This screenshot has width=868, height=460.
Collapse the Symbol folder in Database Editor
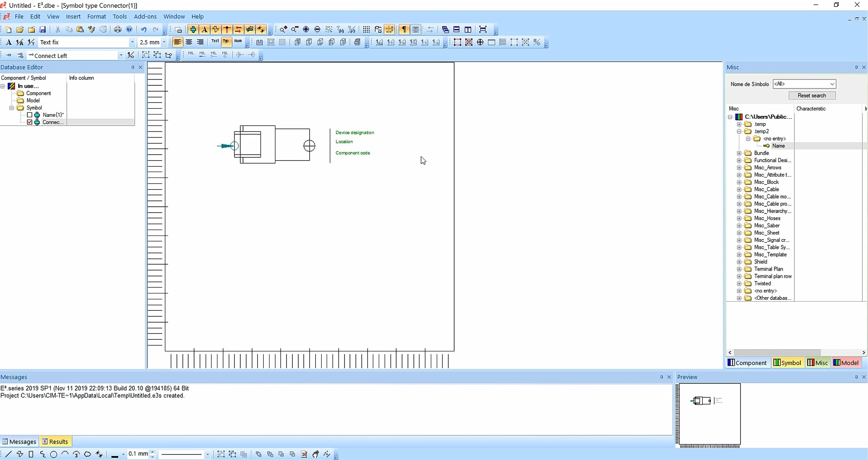pyautogui.click(x=12, y=108)
